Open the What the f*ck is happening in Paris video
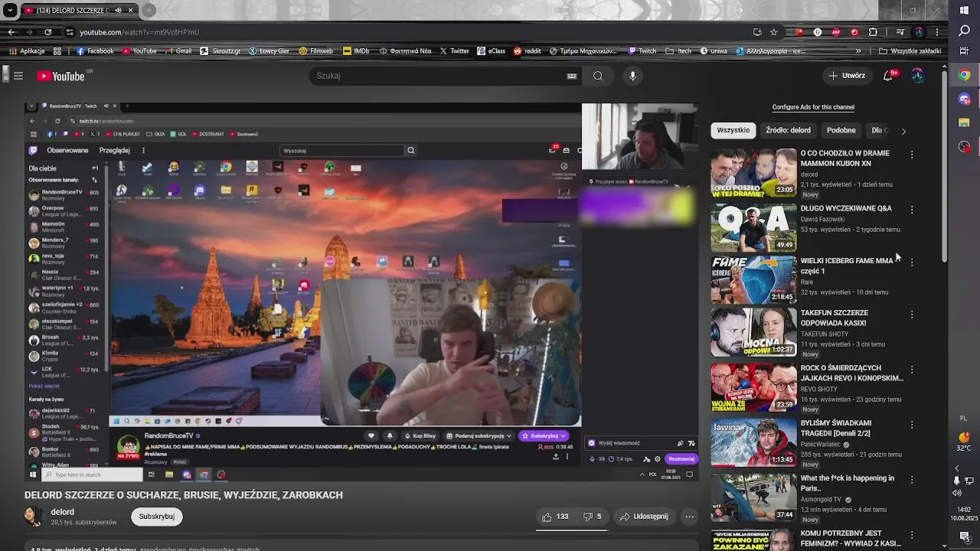The image size is (980, 551). click(x=847, y=483)
